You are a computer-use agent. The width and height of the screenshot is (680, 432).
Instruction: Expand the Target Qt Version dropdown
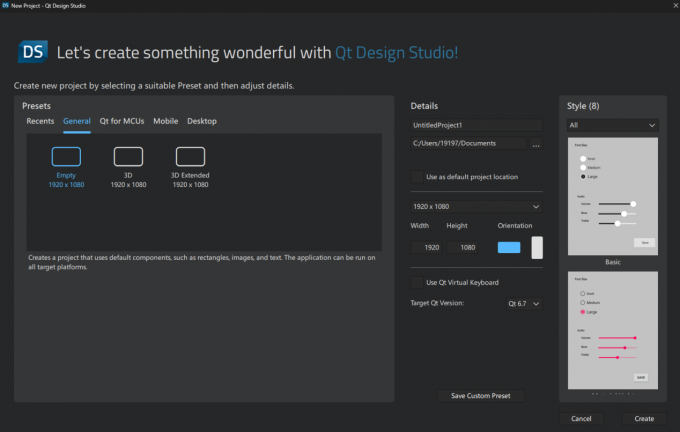(522, 303)
